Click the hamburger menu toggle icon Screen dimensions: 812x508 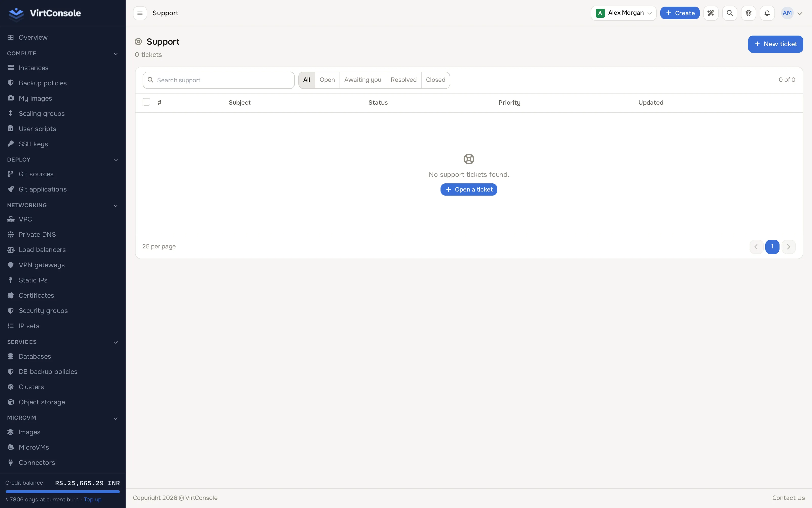tap(140, 13)
